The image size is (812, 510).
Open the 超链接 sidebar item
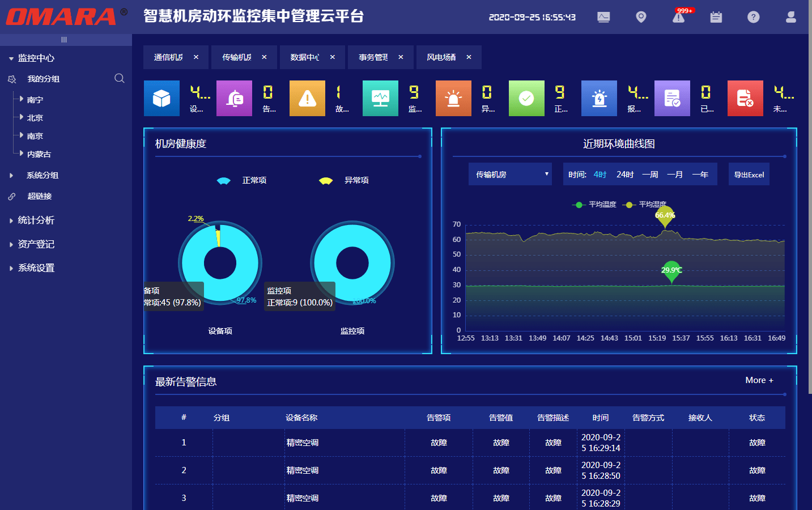point(40,197)
